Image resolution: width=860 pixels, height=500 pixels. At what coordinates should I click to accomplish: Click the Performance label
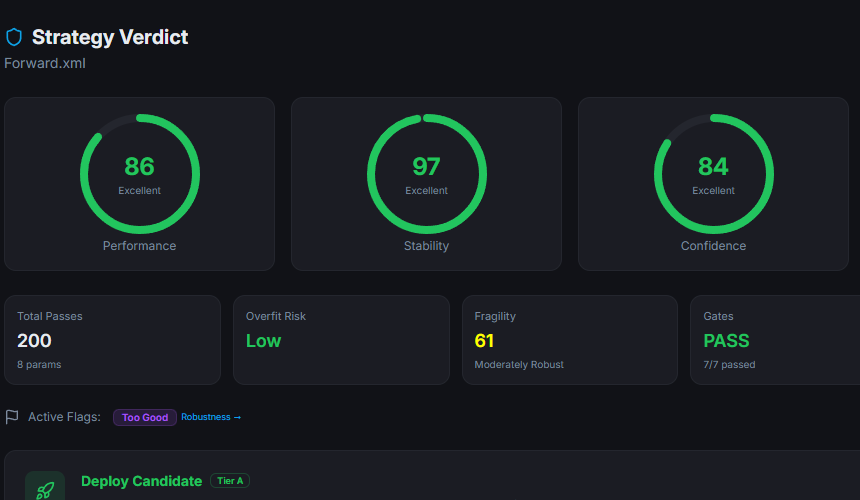139,246
